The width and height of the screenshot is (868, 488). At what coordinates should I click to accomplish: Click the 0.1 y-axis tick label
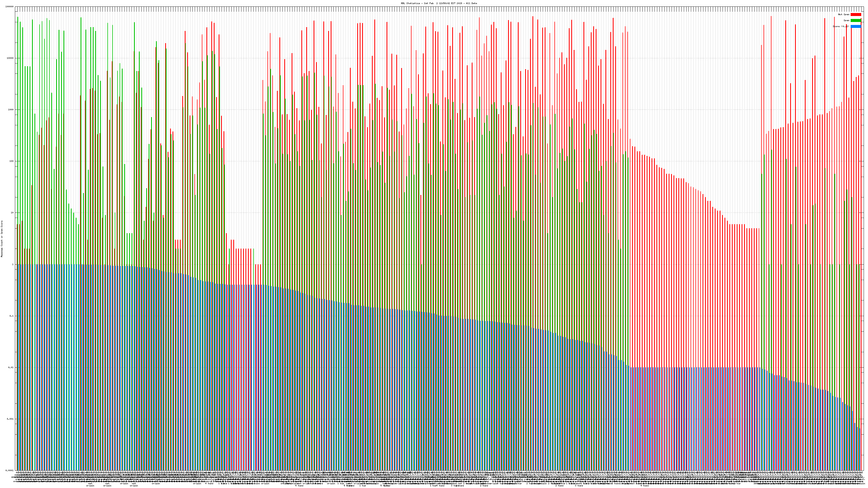pos(12,316)
